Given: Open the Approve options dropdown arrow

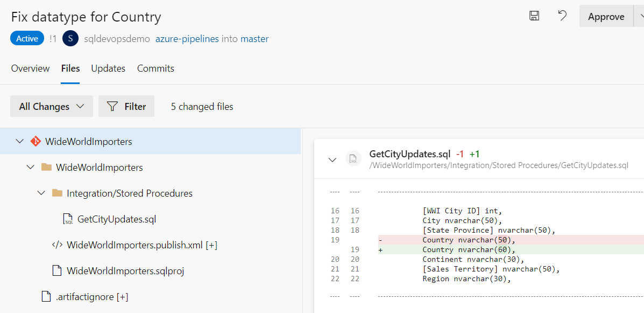Looking at the screenshot, I should coord(640,16).
